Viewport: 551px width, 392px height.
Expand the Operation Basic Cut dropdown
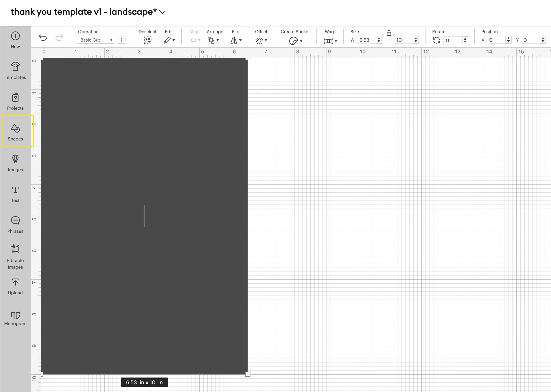click(96, 40)
